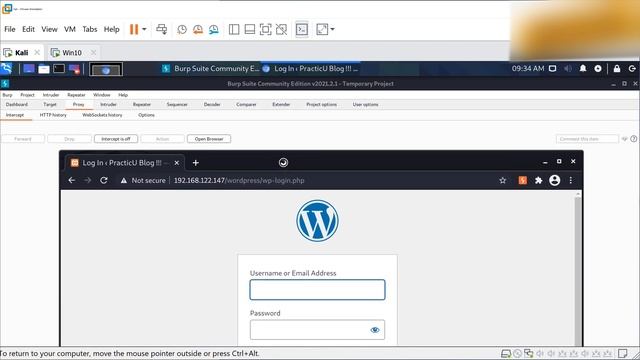Expand the stretch guest dropdown arrow

coord(332,29)
